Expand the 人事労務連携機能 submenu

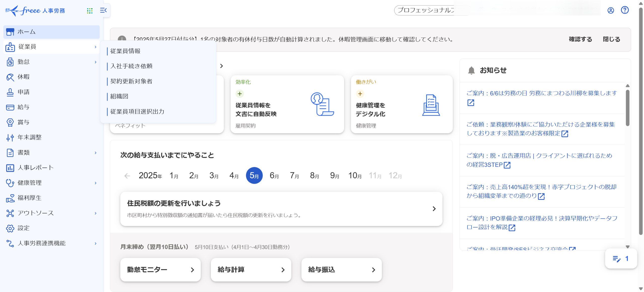pos(96,243)
